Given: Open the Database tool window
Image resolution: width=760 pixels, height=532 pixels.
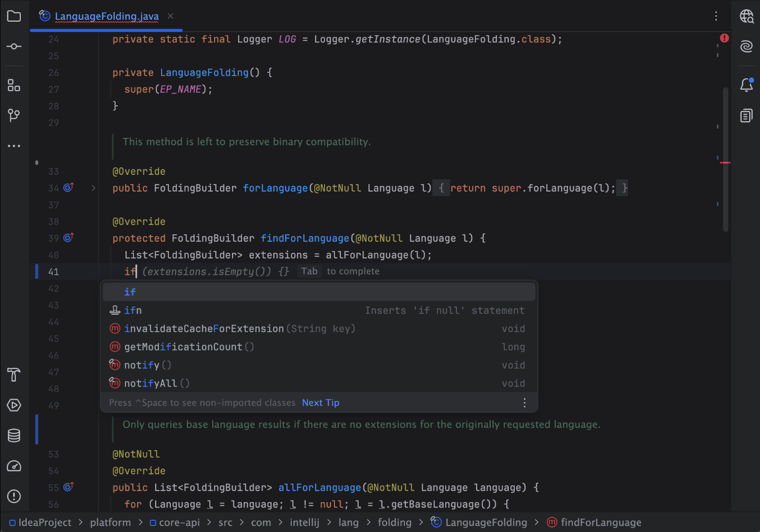Looking at the screenshot, I should click(x=14, y=435).
